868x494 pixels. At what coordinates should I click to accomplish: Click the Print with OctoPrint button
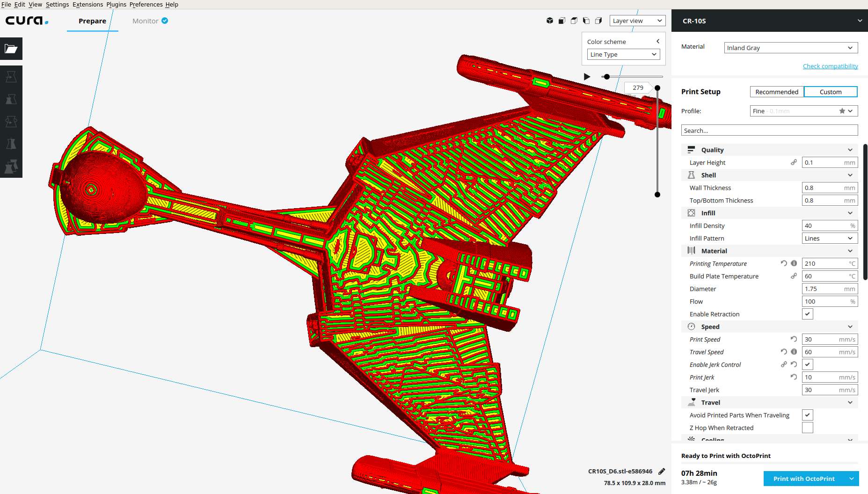click(x=804, y=479)
